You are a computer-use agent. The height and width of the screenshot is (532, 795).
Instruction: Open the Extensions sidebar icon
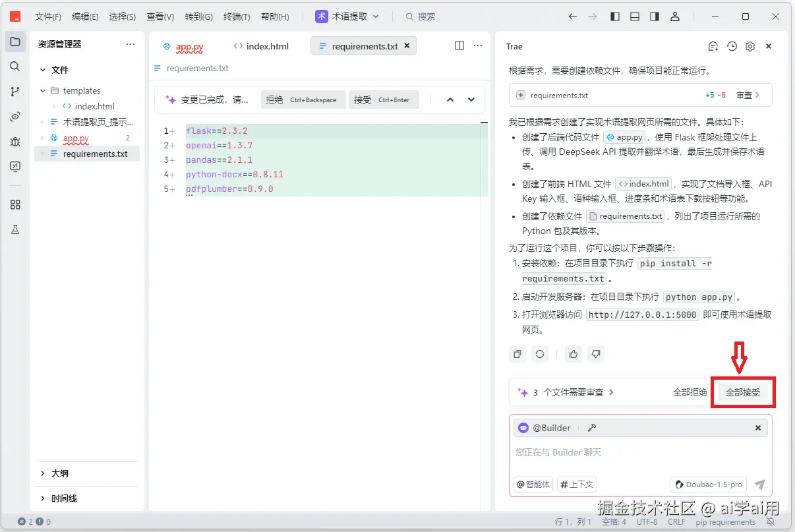pyautogui.click(x=15, y=204)
